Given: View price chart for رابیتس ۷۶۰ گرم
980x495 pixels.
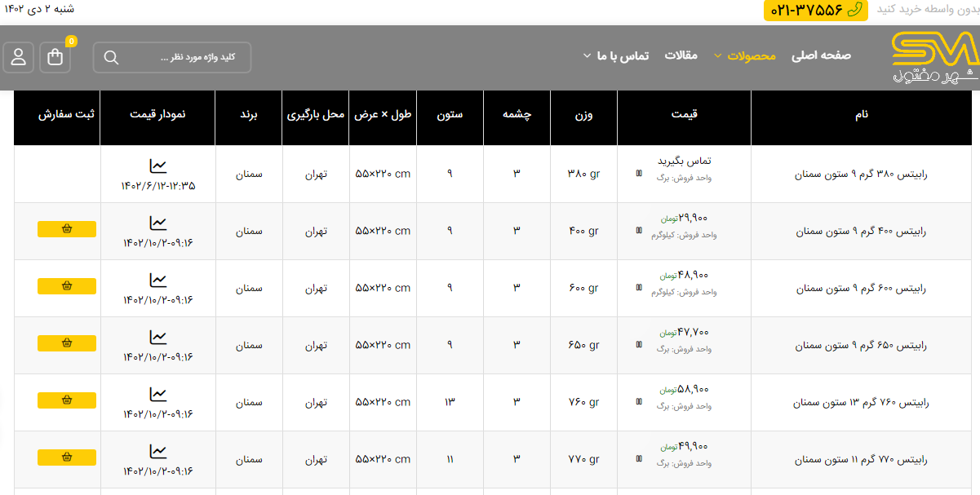Looking at the screenshot, I should pos(158,395).
